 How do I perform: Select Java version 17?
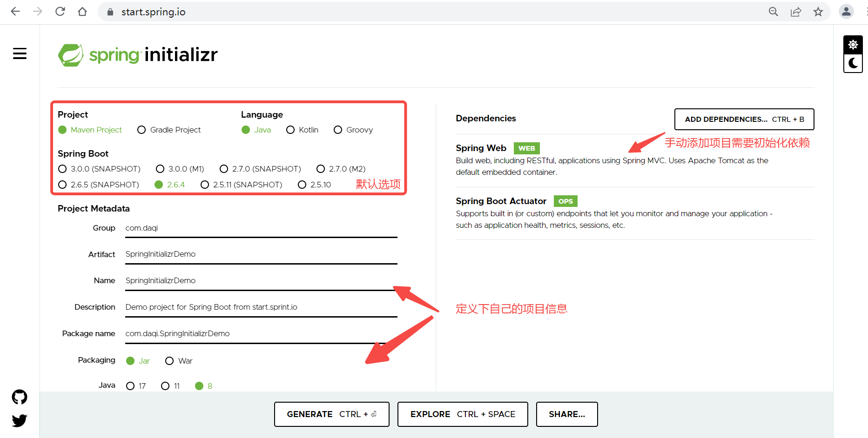tap(136, 386)
